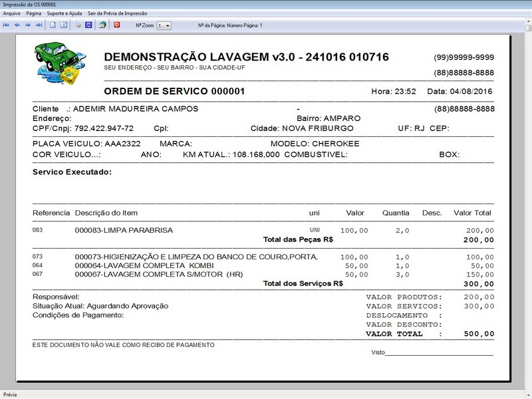The height and width of the screenshot is (399, 532).
Task: Switch to two-page view icon
Action: click(65, 25)
